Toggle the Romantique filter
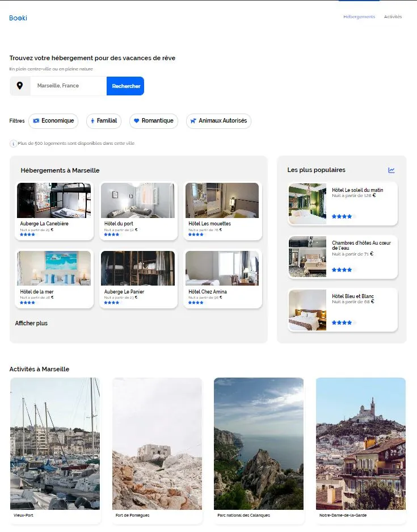 point(153,121)
